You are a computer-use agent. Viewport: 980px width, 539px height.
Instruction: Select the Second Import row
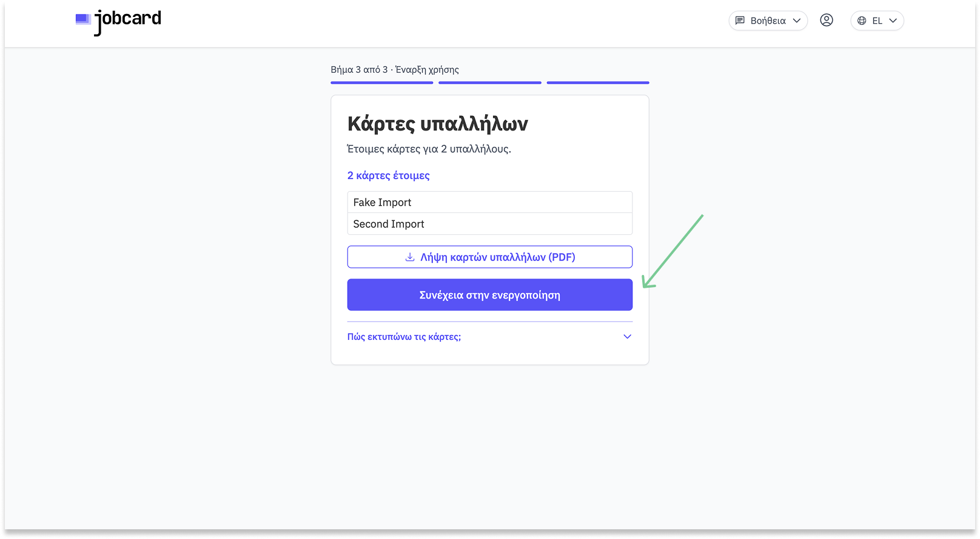[490, 224]
